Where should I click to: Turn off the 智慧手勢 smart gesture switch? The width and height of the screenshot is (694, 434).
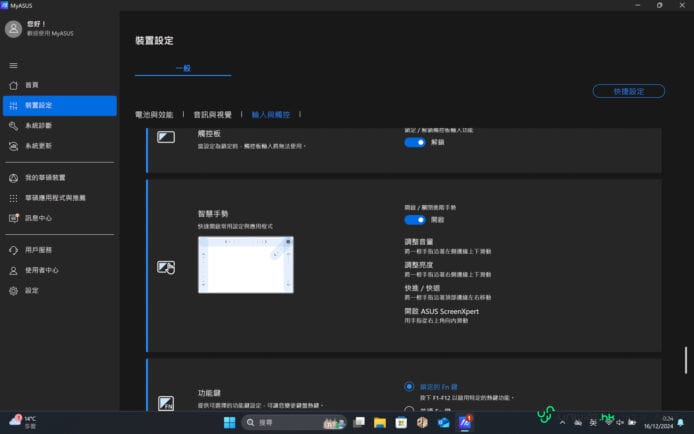point(414,219)
